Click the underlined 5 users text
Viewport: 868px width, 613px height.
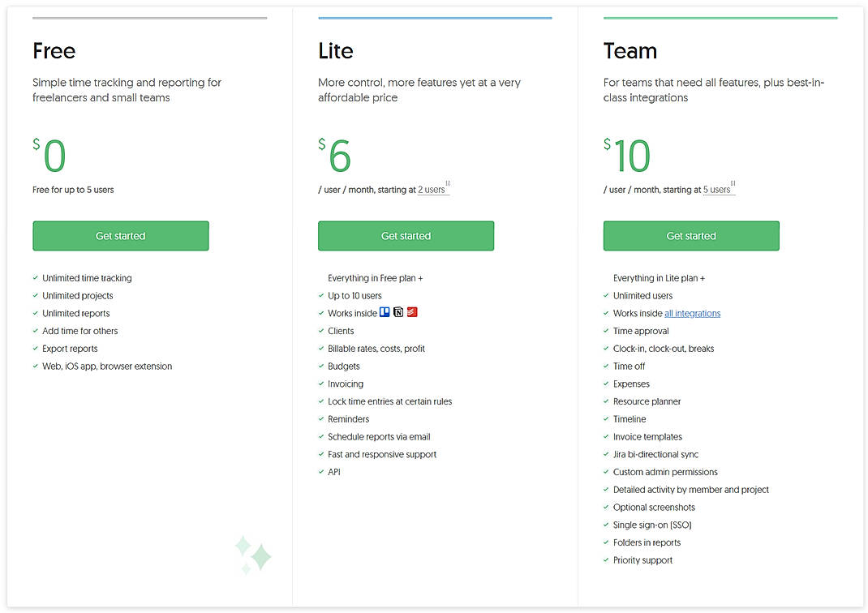pos(717,190)
